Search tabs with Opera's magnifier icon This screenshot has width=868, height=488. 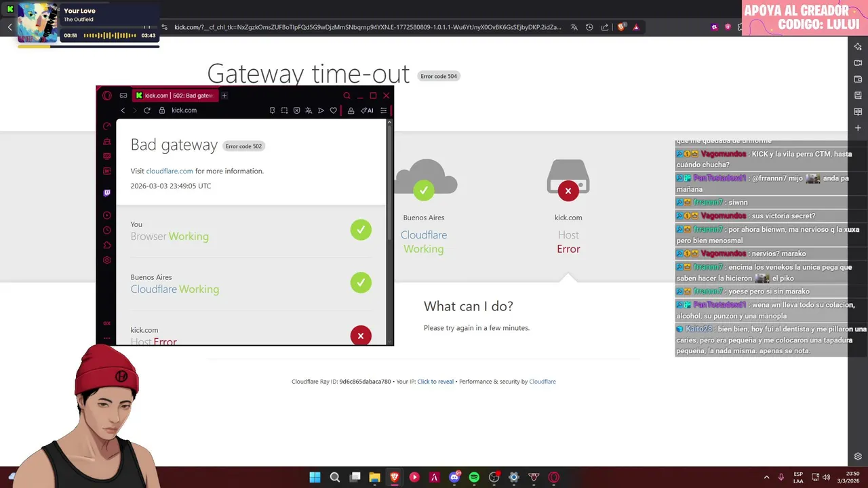click(x=347, y=96)
